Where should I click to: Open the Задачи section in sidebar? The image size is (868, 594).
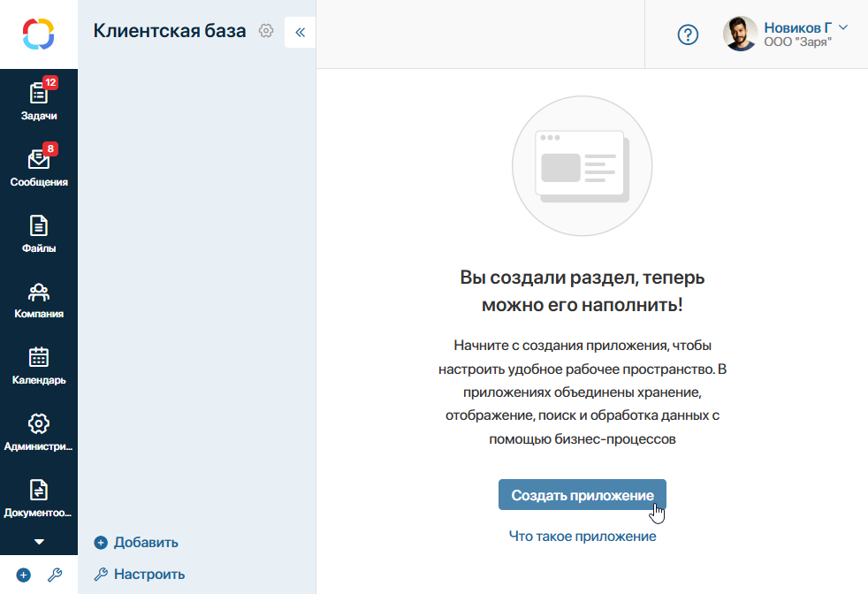pos(39,102)
